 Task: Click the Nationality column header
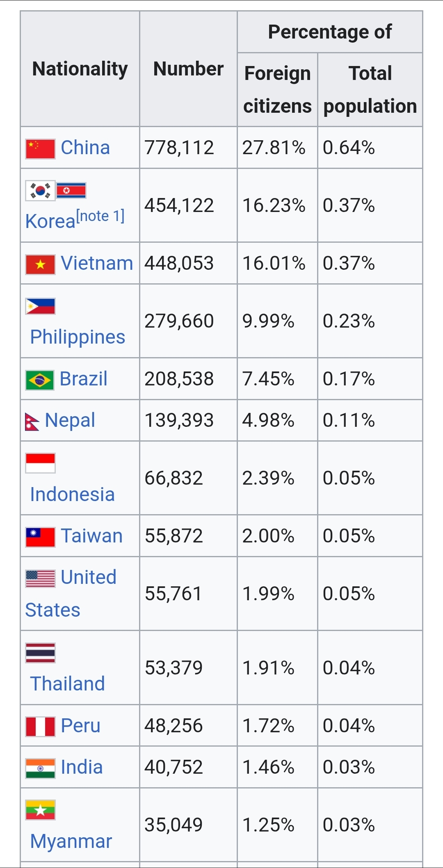80,69
